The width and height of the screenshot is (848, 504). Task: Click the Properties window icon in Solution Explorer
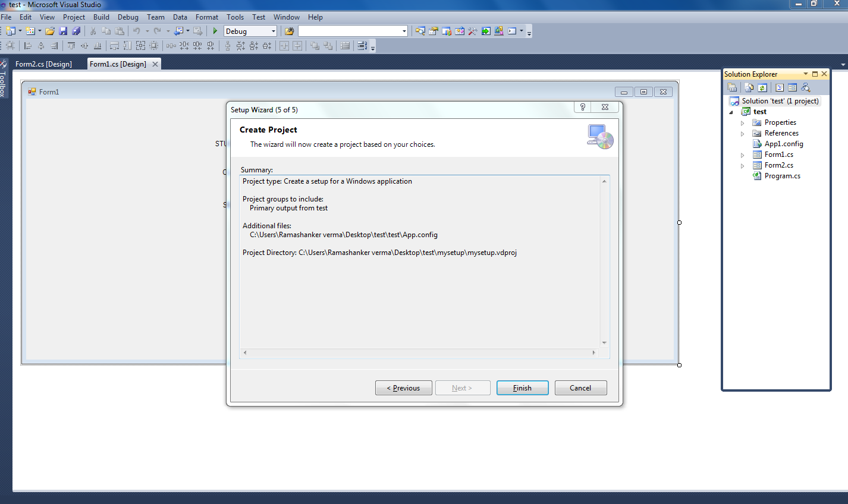732,87
